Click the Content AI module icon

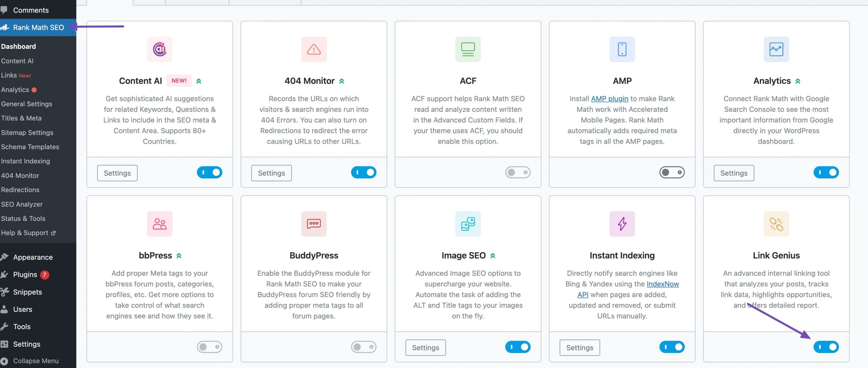[x=159, y=49]
